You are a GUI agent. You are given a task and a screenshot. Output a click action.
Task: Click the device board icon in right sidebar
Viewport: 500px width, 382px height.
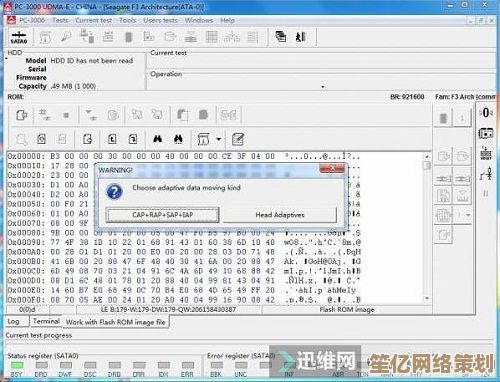[x=486, y=133]
